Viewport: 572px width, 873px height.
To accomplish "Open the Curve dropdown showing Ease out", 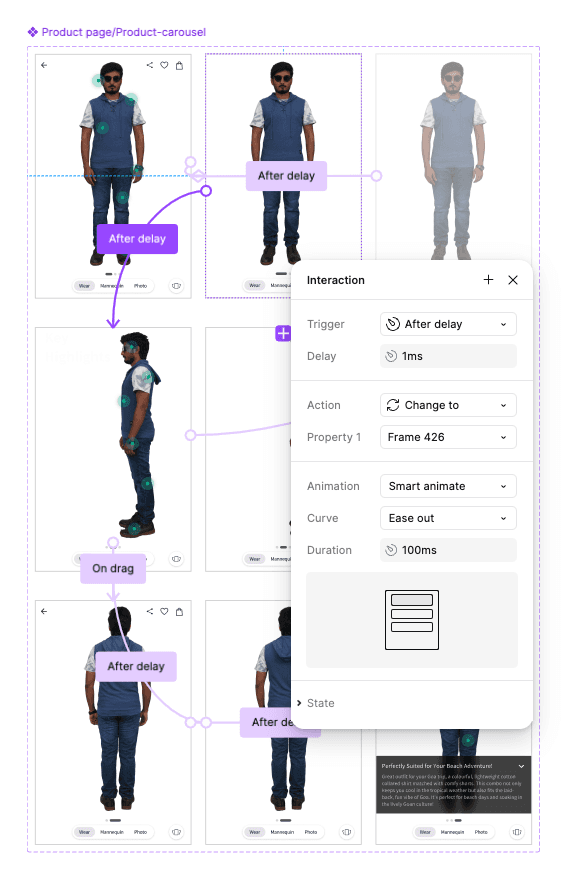I will pyautogui.click(x=448, y=518).
